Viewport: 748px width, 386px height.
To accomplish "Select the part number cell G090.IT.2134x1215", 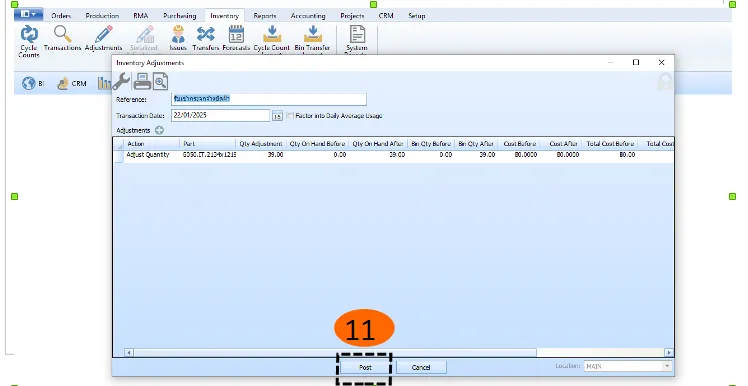I will click(x=208, y=155).
